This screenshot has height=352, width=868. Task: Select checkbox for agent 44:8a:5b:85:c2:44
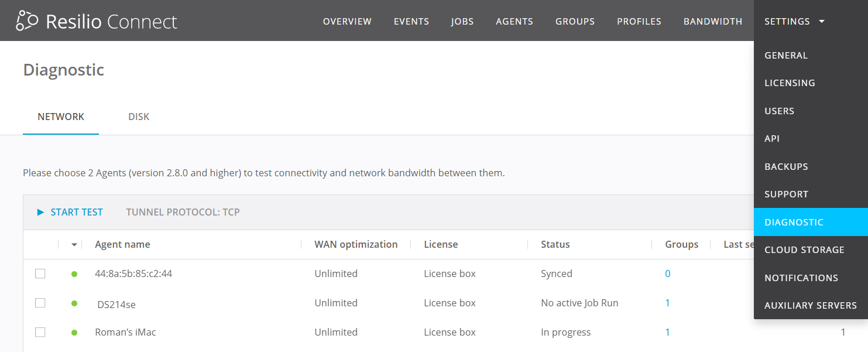click(40, 274)
